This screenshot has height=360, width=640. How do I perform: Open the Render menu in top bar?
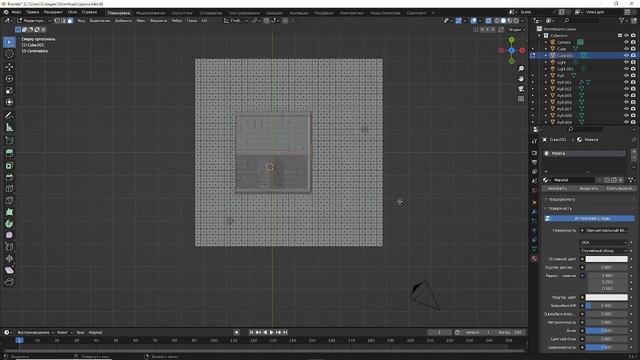point(53,12)
